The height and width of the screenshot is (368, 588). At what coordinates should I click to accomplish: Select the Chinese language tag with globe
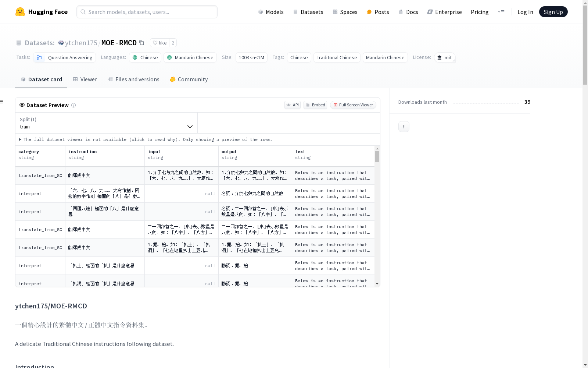[x=145, y=57]
